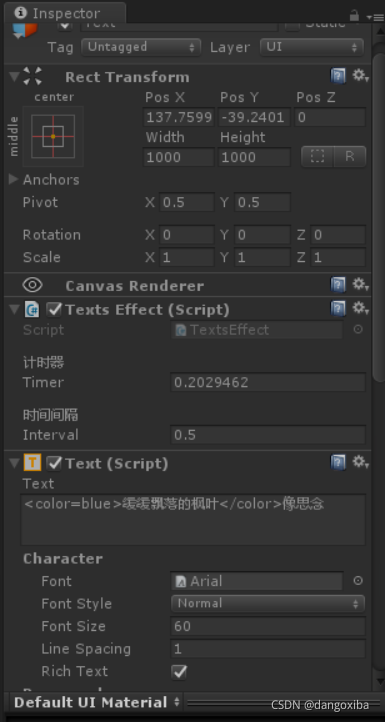Open the Arial font object picker circle
Image resolution: width=385 pixels, height=722 pixels.
point(358,581)
